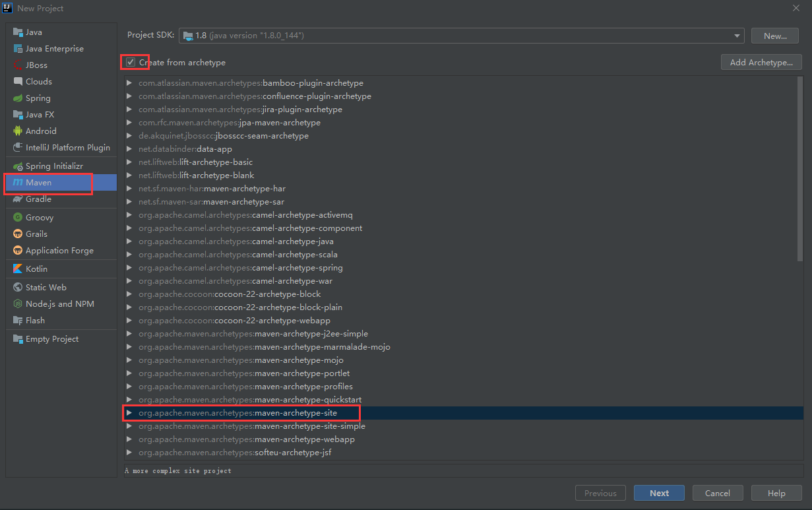The image size is (812, 510).
Task: Click the Gradle elephant icon
Action: click(18, 199)
